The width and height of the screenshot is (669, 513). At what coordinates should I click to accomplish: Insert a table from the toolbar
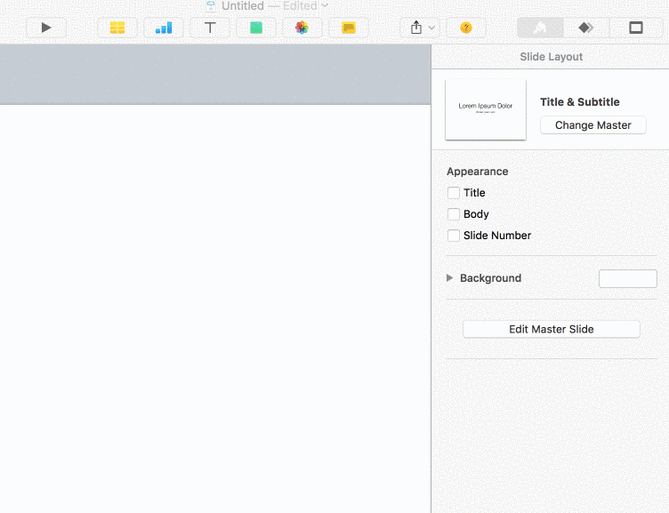pos(117,28)
